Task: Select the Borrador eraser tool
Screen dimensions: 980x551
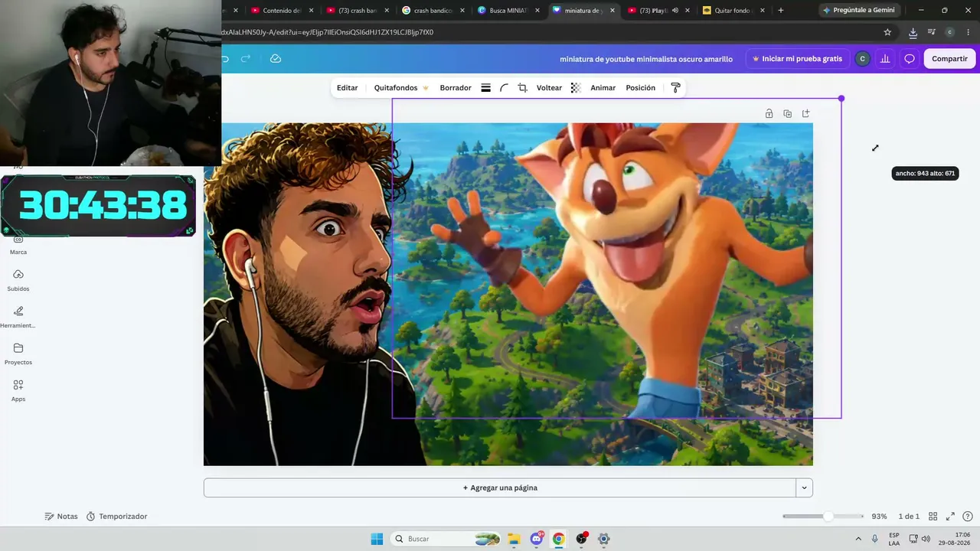Action: (x=456, y=88)
